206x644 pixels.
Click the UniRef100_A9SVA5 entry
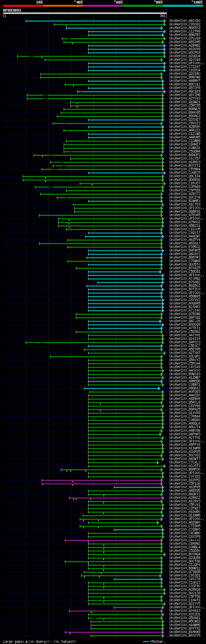[185, 42]
